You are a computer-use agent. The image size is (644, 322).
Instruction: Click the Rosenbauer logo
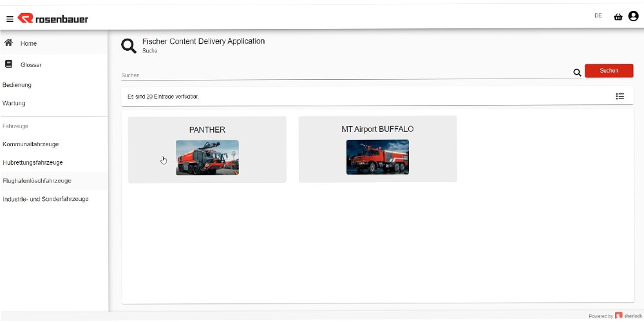coord(53,19)
